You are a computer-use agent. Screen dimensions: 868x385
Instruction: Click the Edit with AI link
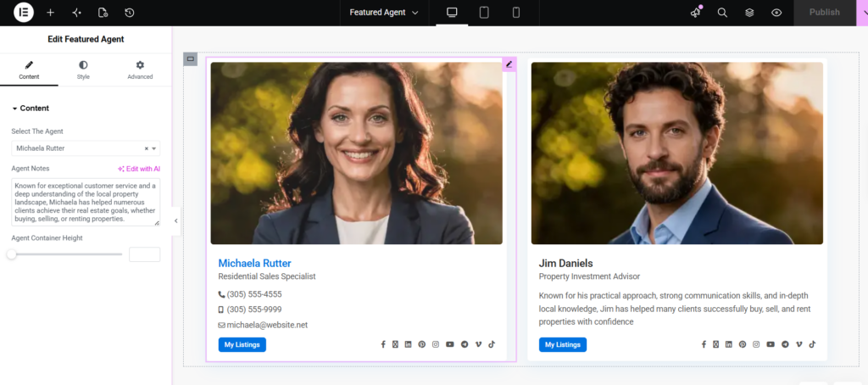click(x=139, y=169)
